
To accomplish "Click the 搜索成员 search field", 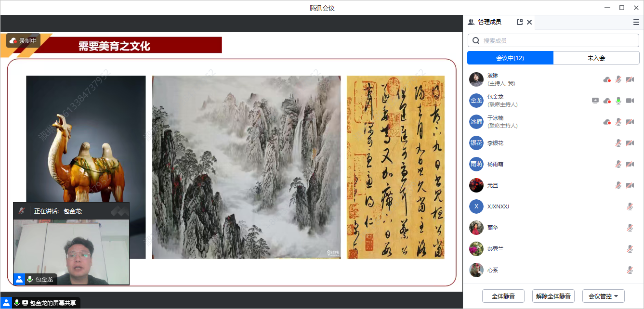I will [553, 40].
